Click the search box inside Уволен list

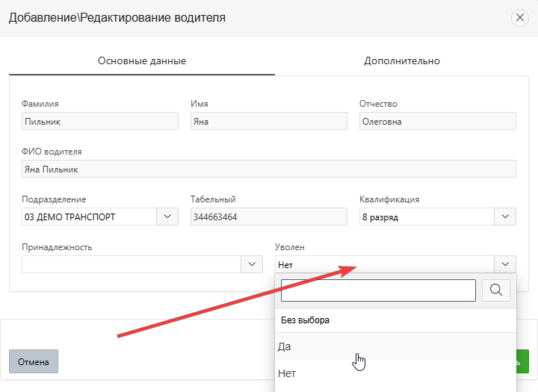(378, 290)
